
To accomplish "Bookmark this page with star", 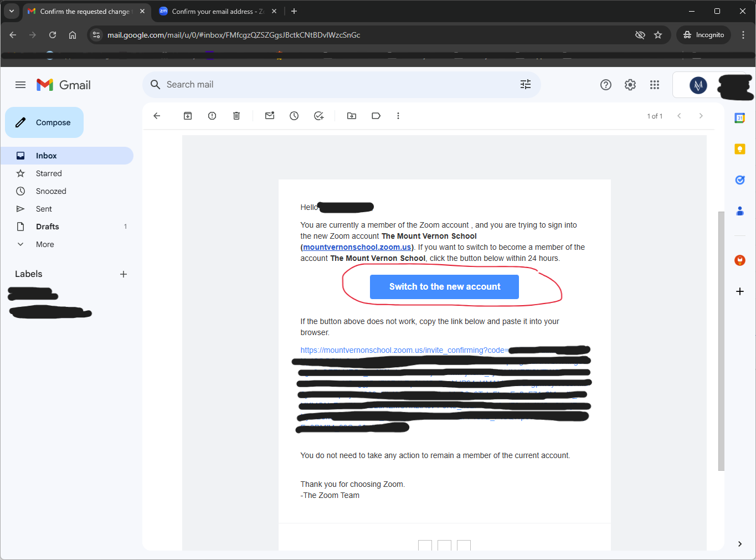I will (x=658, y=35).
